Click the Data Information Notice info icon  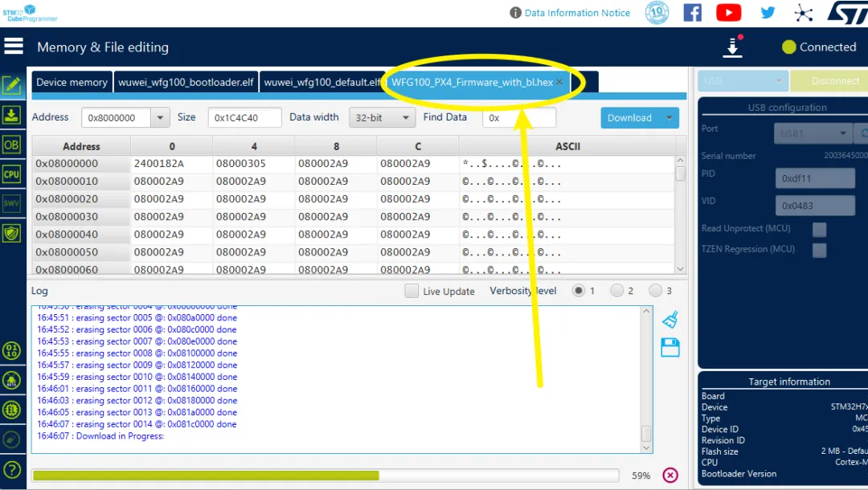point(515,13)
